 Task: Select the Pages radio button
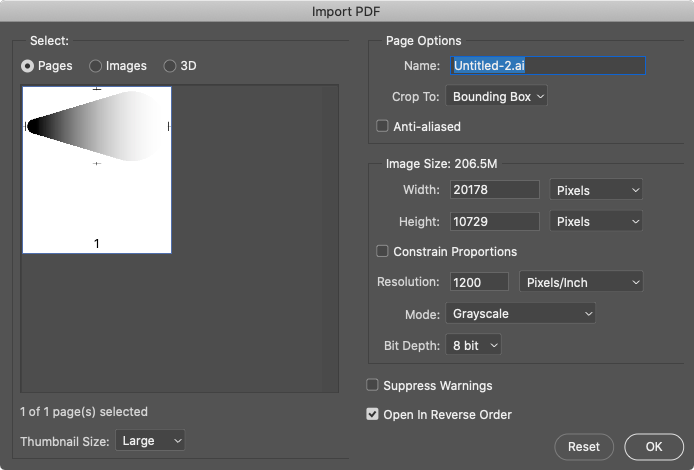[28, 66]
